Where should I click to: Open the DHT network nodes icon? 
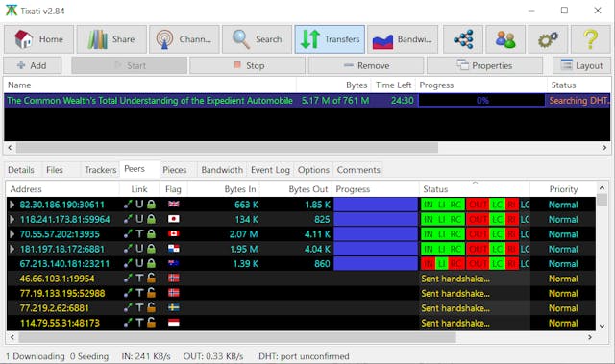pos(463,39)
